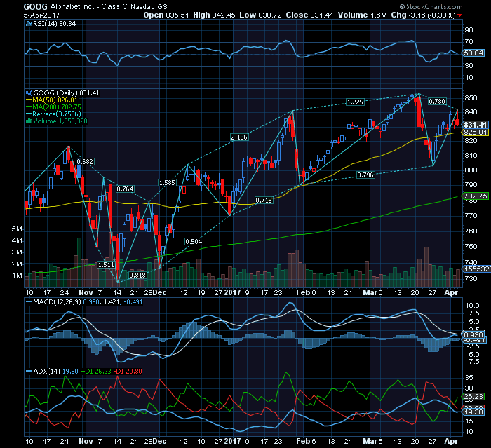491x448 pixels.
Task: Click the 0.719 retracement label
Action: point(264,200)
